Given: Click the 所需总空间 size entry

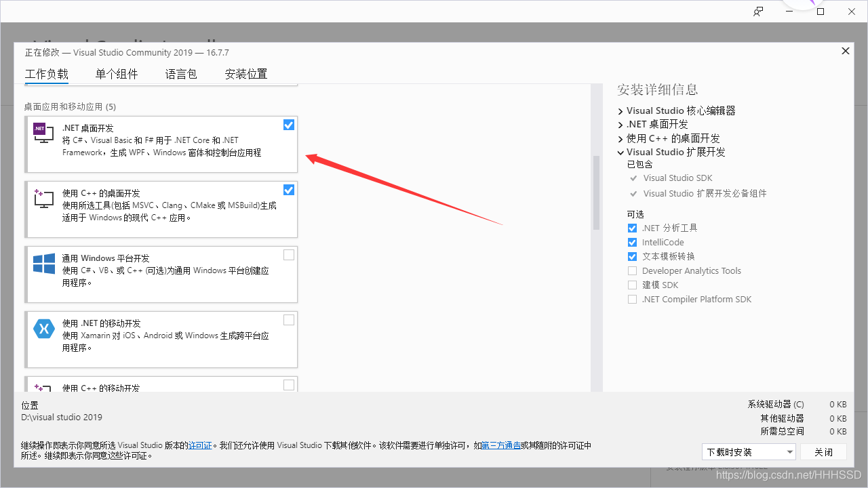Looking at the screenshot, I should [x=803, y=431].
